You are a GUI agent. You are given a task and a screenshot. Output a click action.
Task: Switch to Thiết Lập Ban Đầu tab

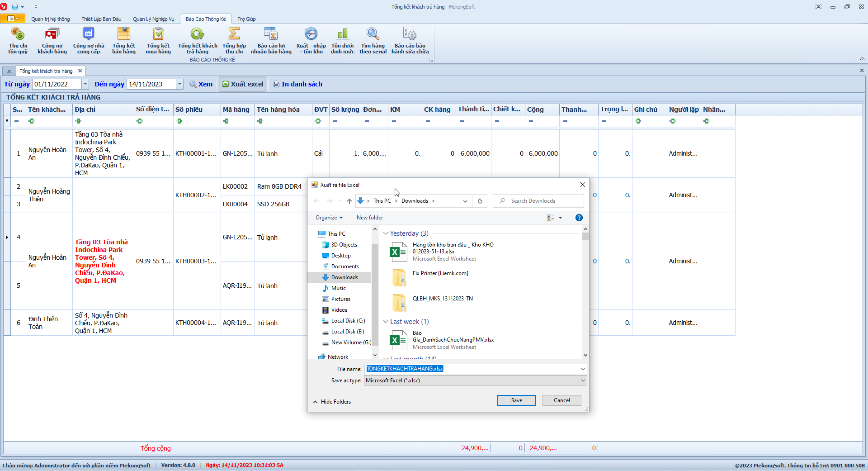101,19
